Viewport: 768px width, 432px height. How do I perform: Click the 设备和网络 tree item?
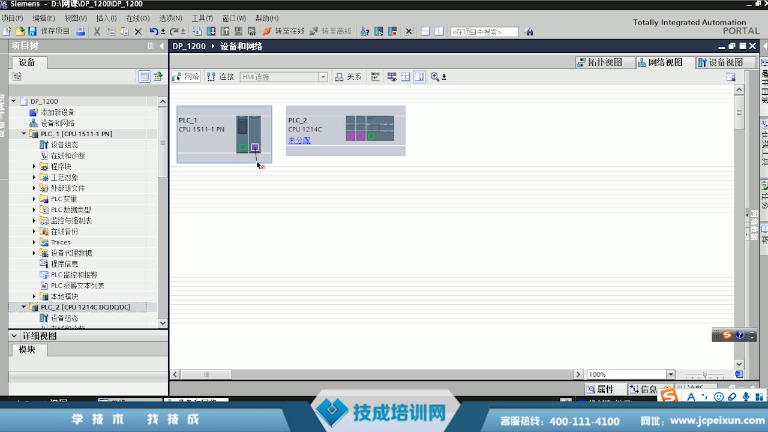57,123
